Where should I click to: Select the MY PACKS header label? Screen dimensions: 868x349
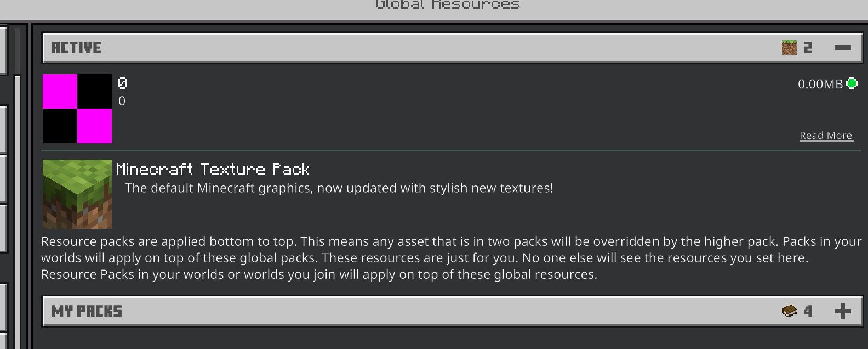point(87,311)
